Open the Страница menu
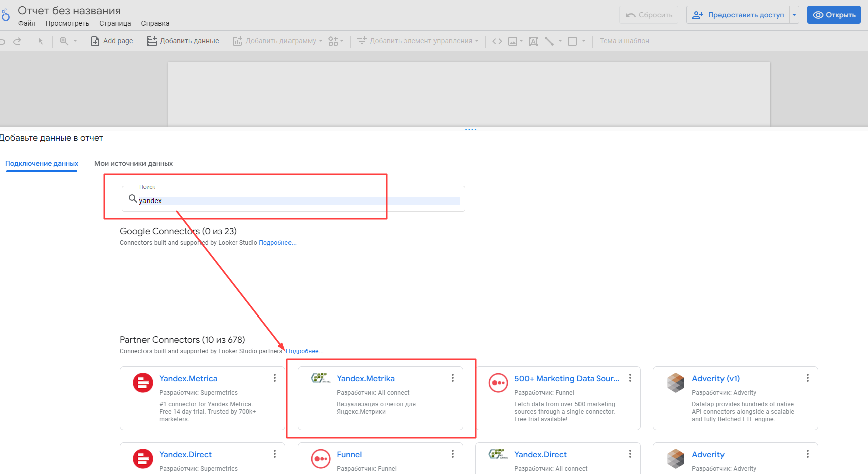The height and width of the screenshot is (474, 868). (115, 23)
